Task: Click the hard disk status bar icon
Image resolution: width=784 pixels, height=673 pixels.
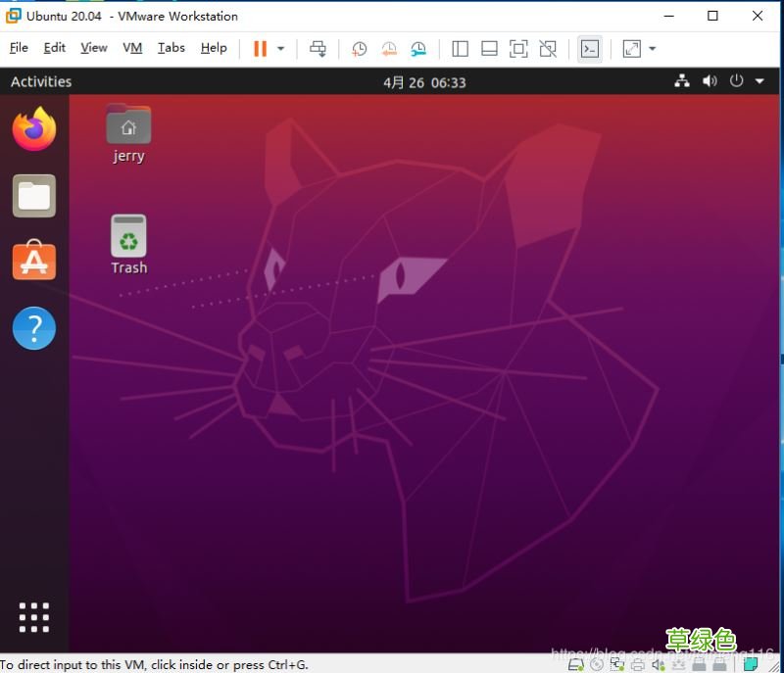Action: [576, 665]
